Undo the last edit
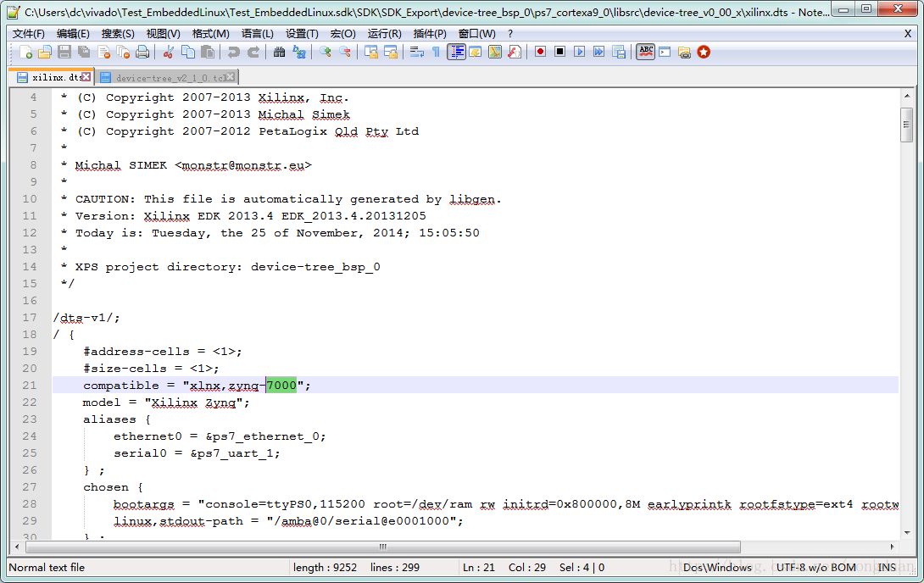 [x=233, y=53]
